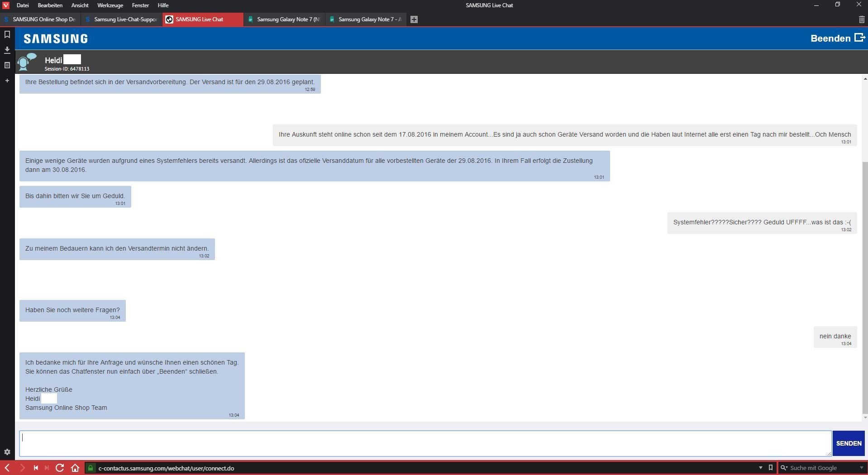Viewport: 868px width, 475px height.
Task: Click the chat agent headset avatar
Action: (26, 62)
